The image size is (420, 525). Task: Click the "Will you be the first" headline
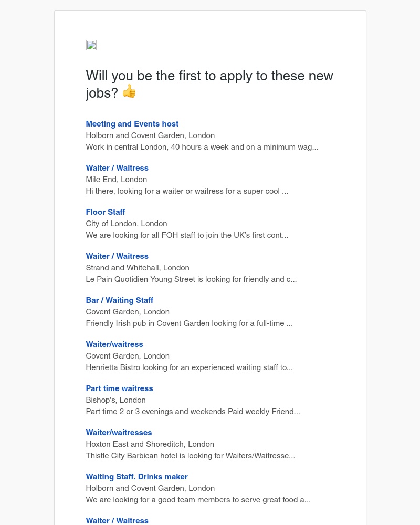[209, 76]
